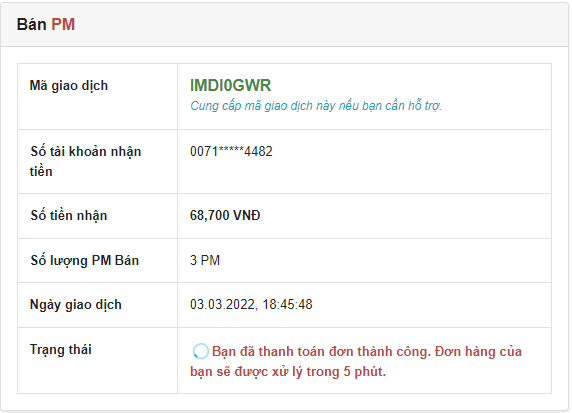Image resolution: width=572 pixels, height=413 pixels.
Task: Click the 'Số tiền nhận' label
Action: [69, 215]
